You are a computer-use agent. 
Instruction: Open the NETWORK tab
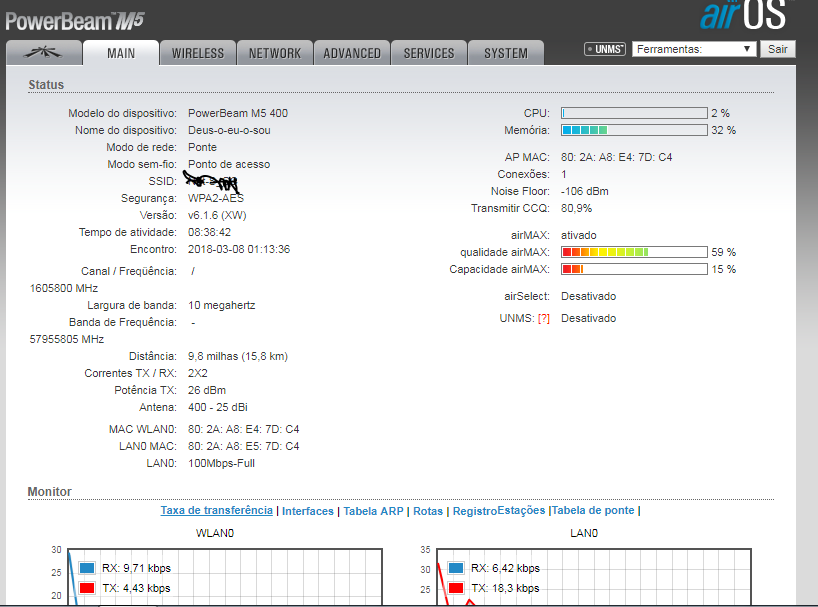(275, 53)
